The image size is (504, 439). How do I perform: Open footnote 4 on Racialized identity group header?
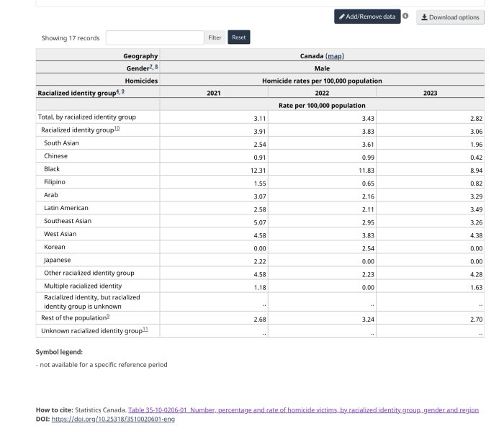[x=117, y=91]
